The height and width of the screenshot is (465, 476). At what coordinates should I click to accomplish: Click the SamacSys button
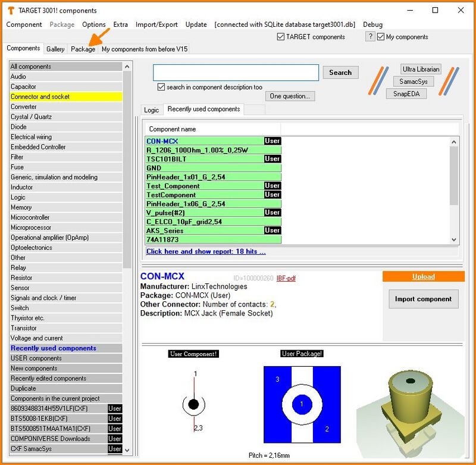[x=413, y=82]
